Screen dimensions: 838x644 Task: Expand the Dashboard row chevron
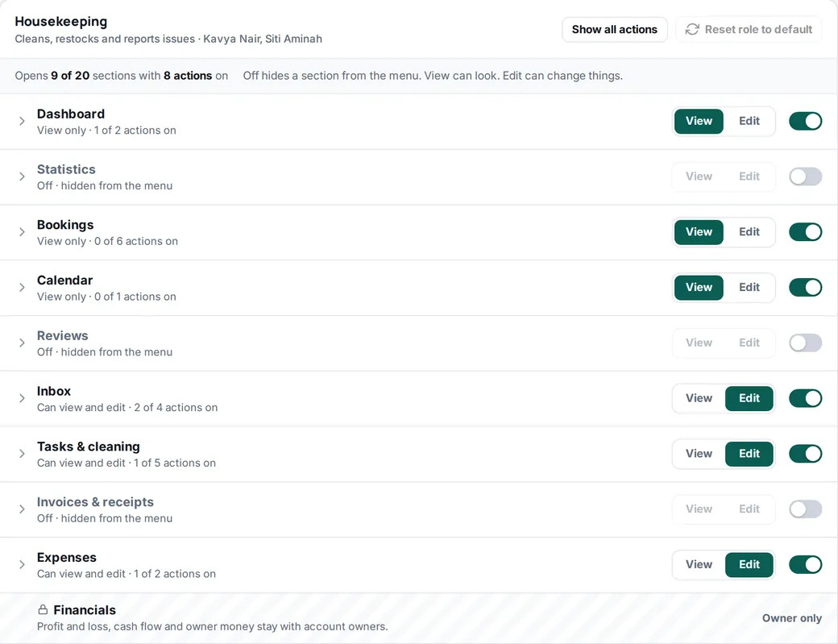pos(22,122)
